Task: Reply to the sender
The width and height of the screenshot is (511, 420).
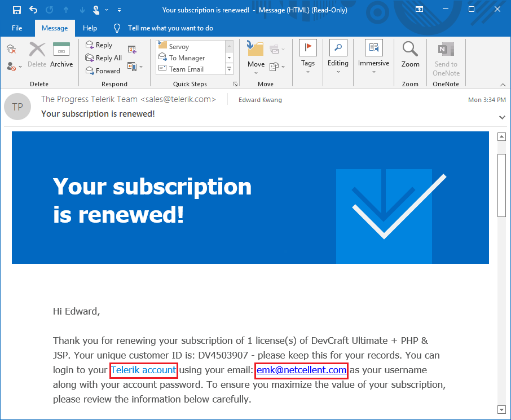Action: (99, 45)
